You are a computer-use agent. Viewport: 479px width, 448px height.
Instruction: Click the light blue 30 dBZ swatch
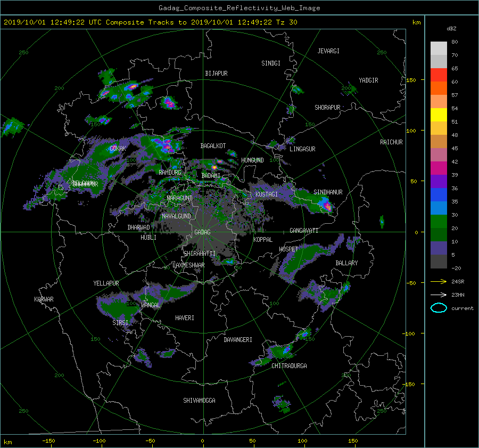point(439,208)
